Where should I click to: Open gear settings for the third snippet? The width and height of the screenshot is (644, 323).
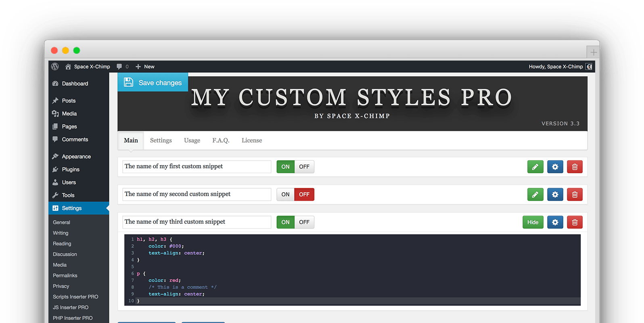click(x=555, y=222)
